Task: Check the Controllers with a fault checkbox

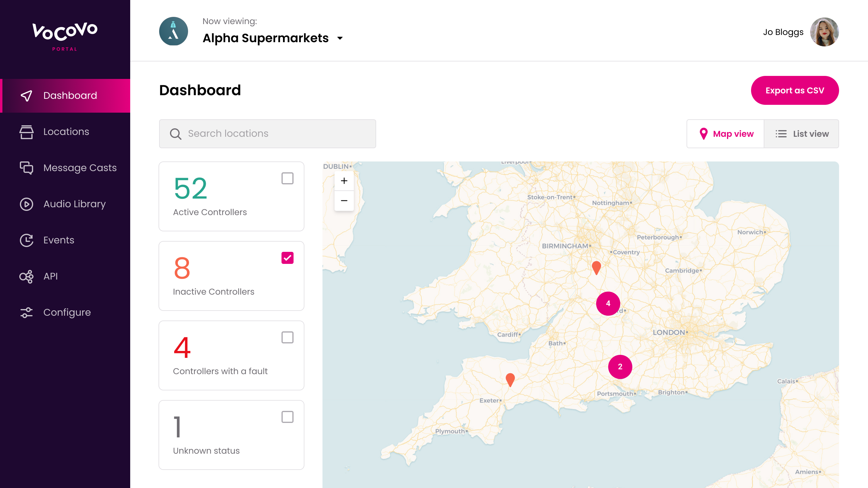Action: (x=288, y=337)
